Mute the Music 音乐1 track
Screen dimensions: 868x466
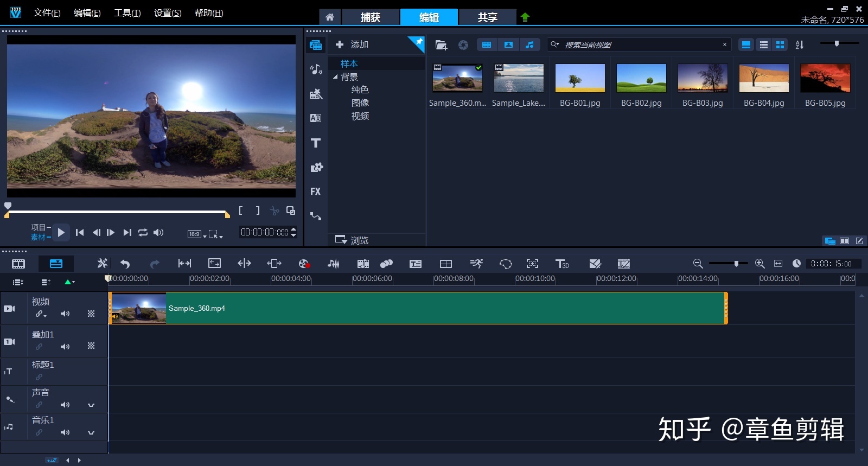tap(65, 432)
